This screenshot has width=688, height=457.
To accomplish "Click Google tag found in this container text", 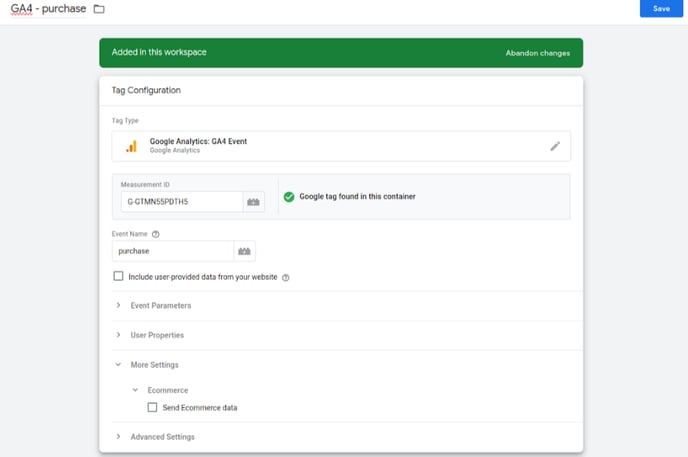I will click(357, 196).
